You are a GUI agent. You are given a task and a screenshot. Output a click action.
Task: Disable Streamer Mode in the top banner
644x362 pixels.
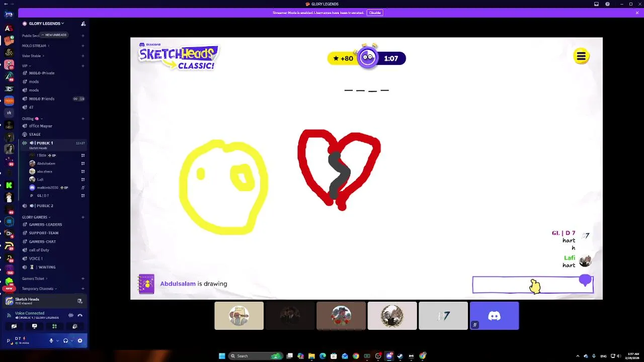point(375,13)
